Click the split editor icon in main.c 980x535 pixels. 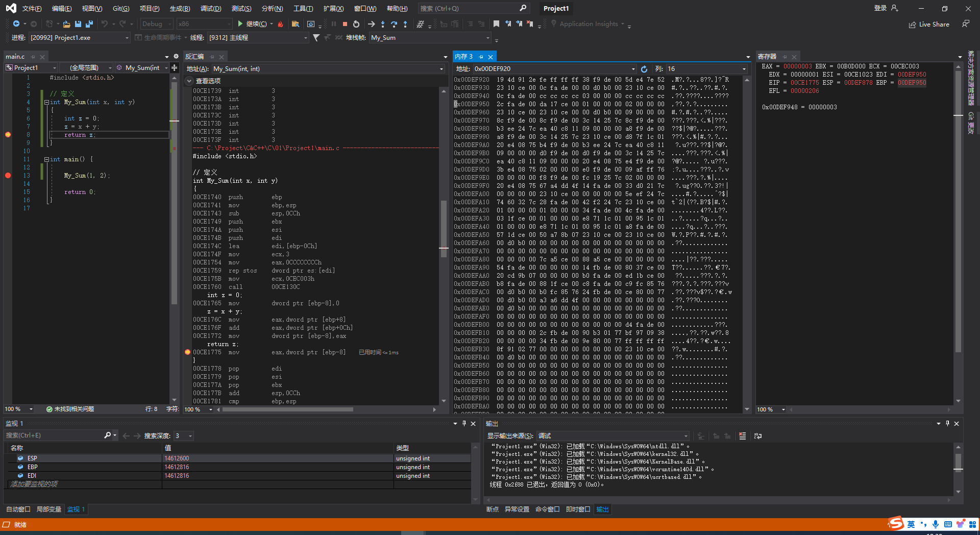(x=174, y=68)
